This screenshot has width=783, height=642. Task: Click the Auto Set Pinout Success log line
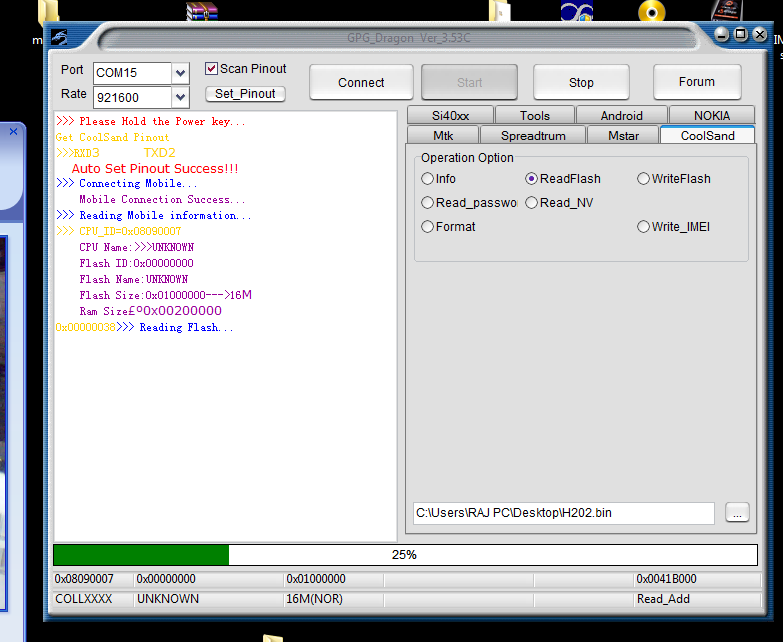pyautogui.click(x=155, y=169)
